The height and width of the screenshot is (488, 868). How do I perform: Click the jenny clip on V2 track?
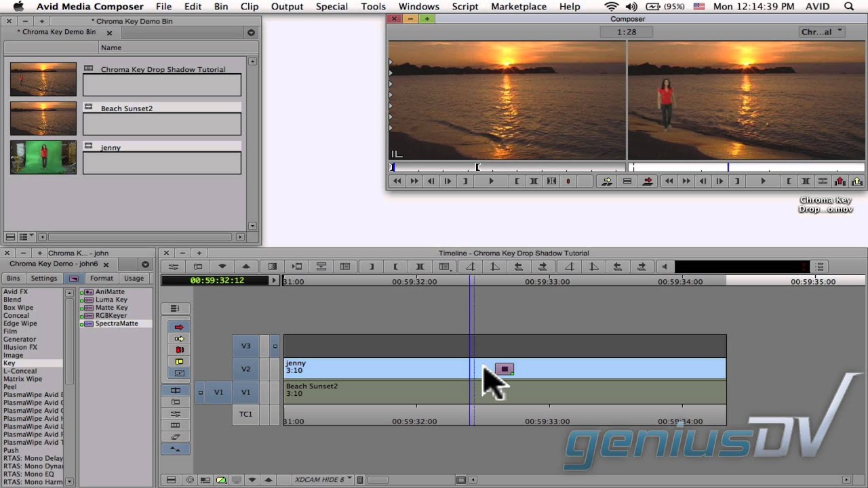pos(505,369)
